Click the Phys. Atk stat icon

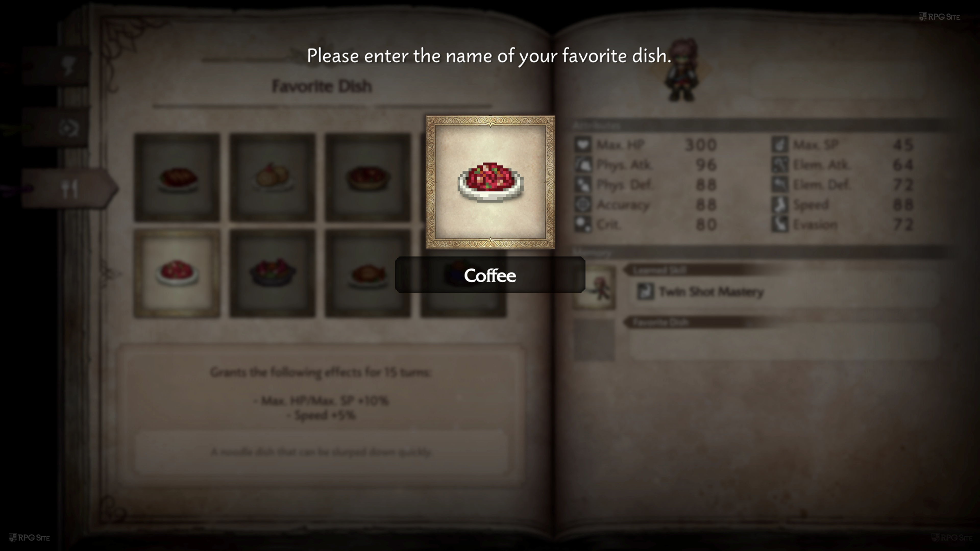pyautogui.click(x=583, y=165)
